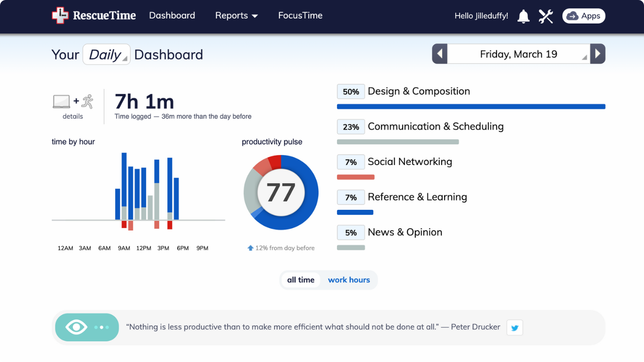644x362 pixels.
Task: Click the time by hour heading
Action: tap(73, 141)
